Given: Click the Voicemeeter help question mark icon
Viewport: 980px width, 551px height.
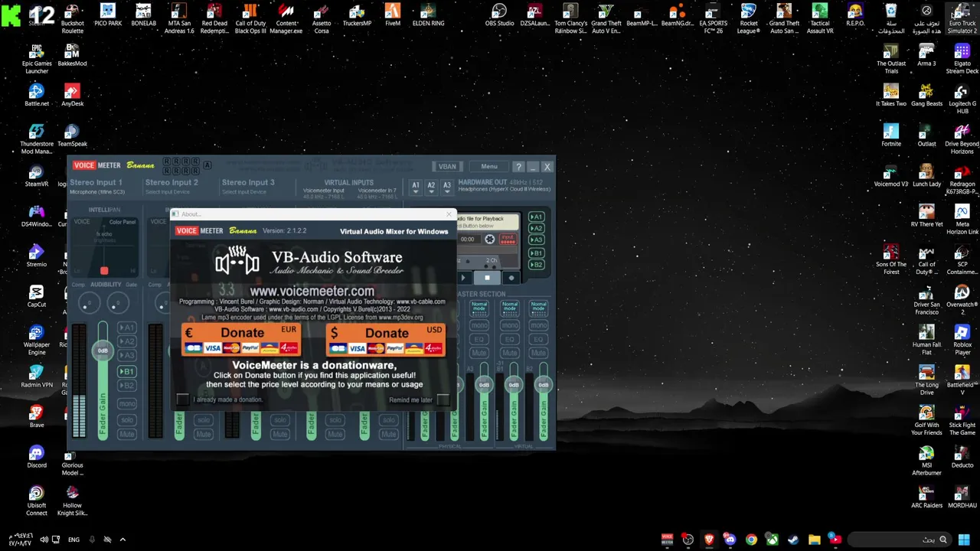Looking at the screenshot, I should pos(518,166).
